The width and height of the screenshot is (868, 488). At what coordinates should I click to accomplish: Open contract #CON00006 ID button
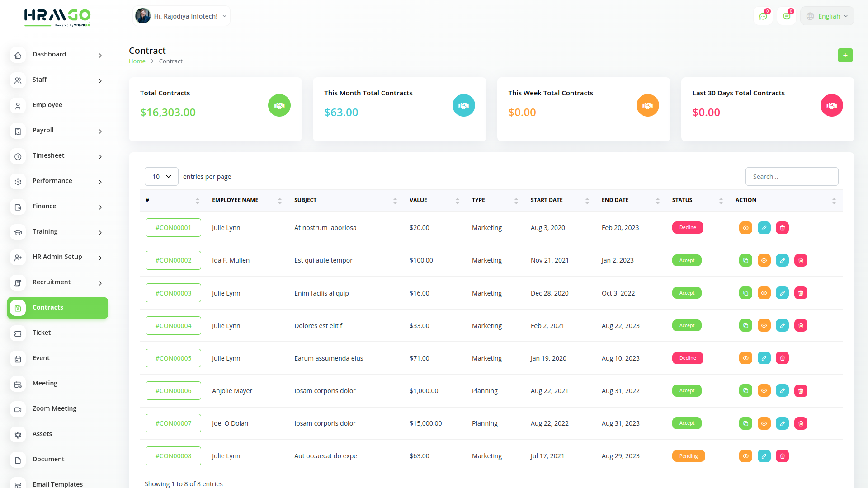pos(173,391)
